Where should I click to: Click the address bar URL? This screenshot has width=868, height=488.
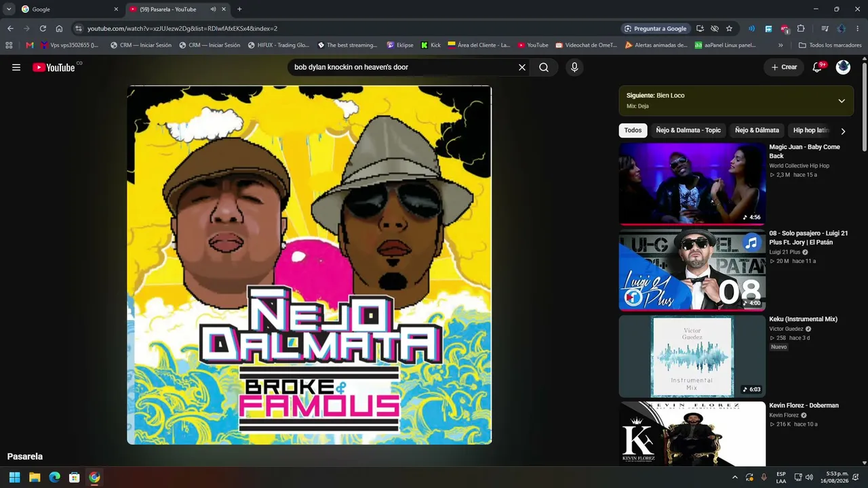click(182, 28)
